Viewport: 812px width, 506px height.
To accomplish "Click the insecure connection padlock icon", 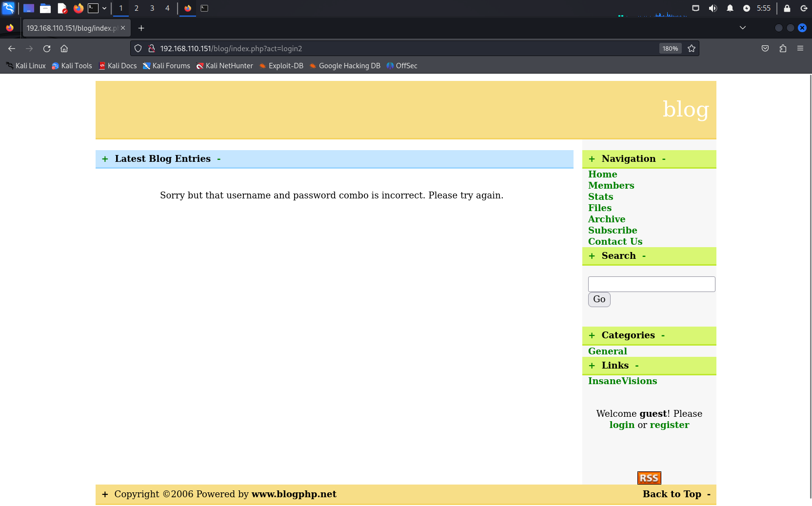I will tap(152, 49).
